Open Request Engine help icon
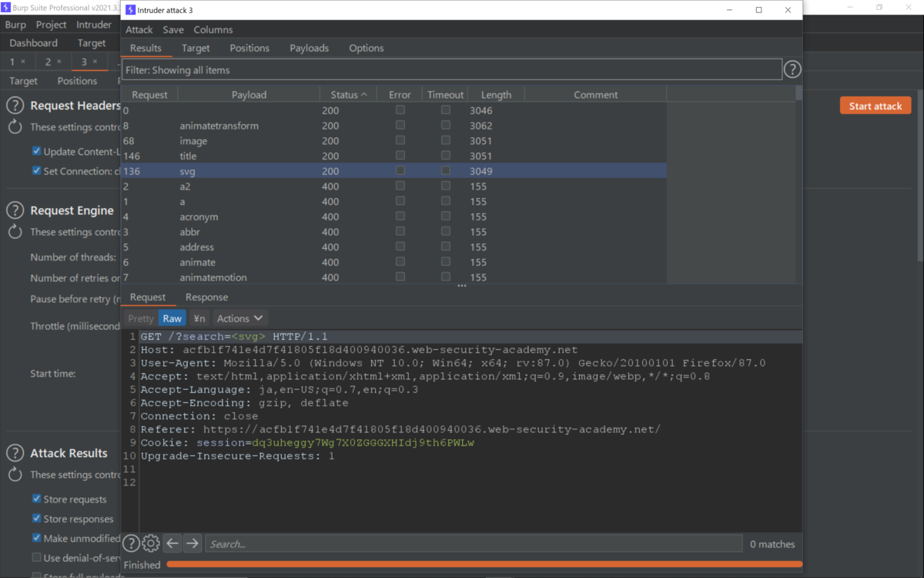This screenshot has height=578, width=924. pos(15,210)
